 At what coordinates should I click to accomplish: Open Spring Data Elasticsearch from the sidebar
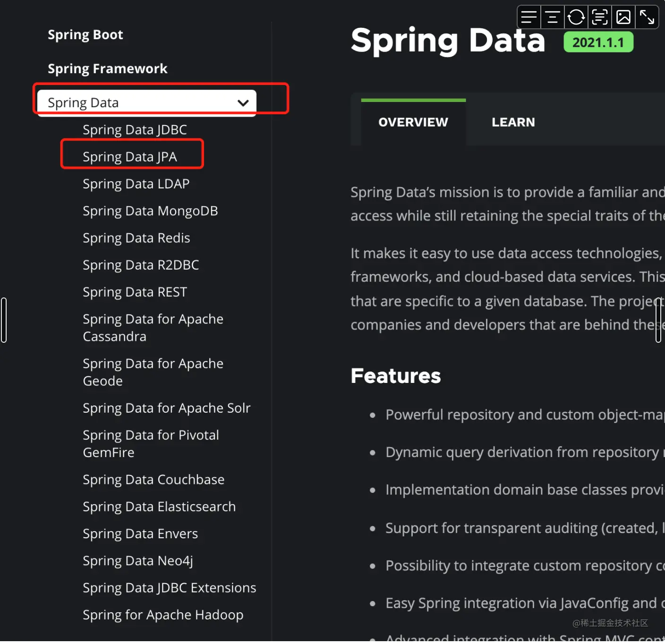click(x=159, y=506)
